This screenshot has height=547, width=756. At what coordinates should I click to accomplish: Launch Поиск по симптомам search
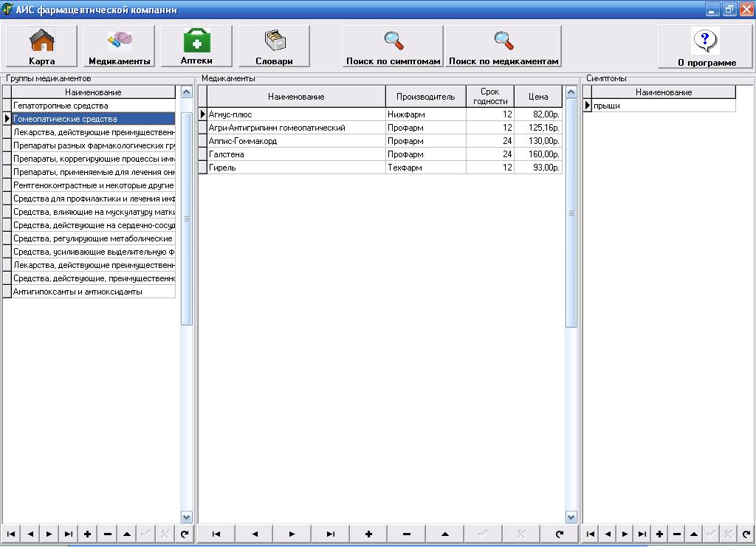tap(393, 46)
